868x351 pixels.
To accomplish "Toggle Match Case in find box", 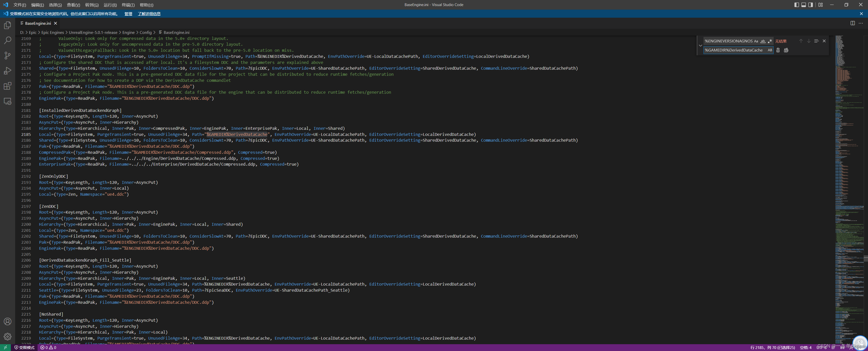I will [756, 41].
